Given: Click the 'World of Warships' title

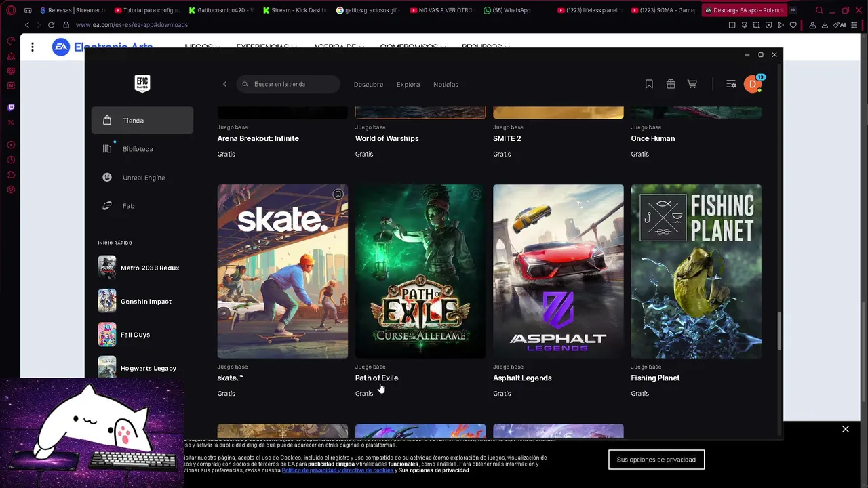Looking at the screenshot, I should point(387,138).
